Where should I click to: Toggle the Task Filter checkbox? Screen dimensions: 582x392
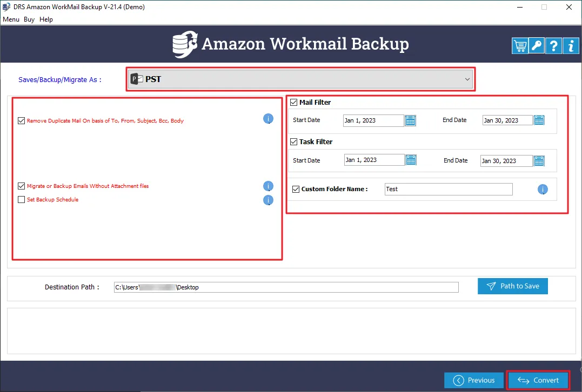click(x=293, y=141)
